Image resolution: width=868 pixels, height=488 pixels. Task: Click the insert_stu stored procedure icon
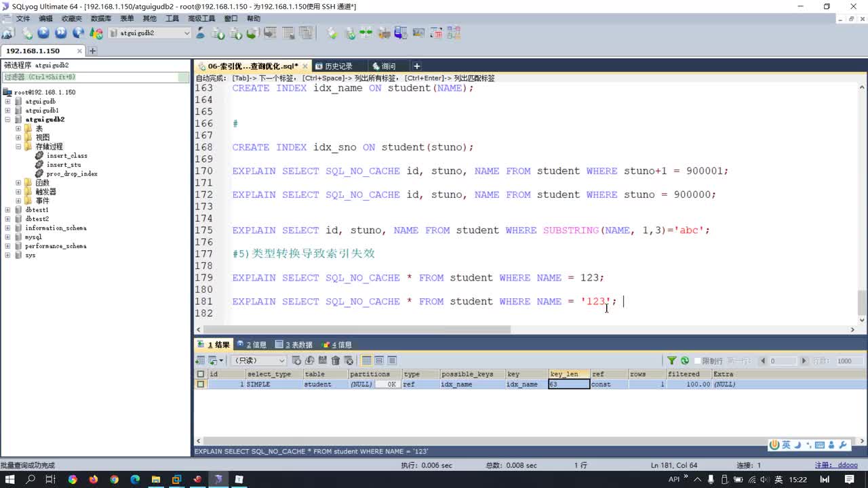coord(39,165)
